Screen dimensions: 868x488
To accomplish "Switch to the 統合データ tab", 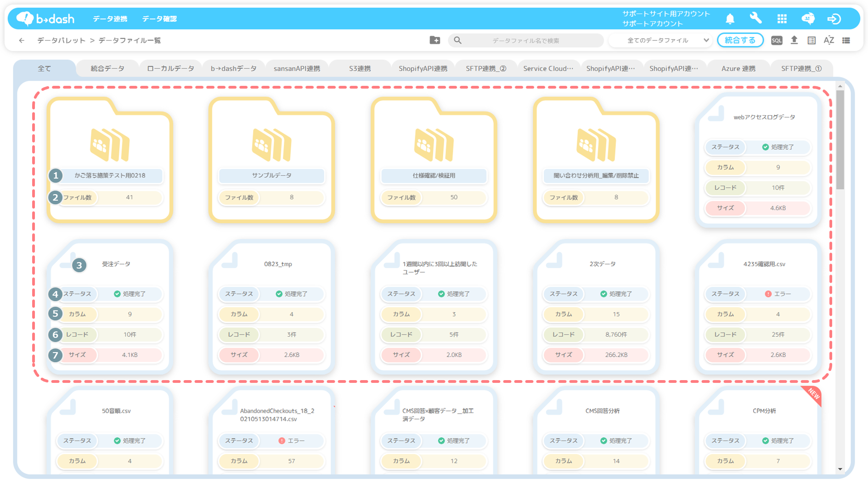I will tap(107, 68).
